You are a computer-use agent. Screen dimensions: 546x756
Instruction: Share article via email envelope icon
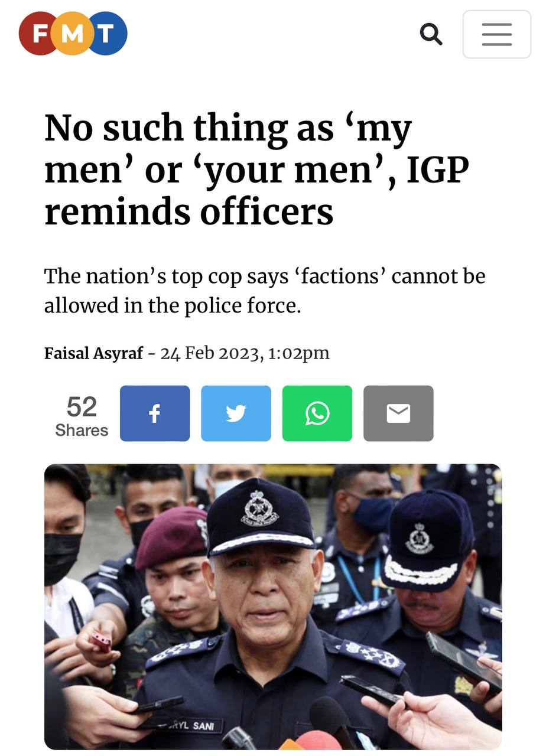tap(398, 413)
